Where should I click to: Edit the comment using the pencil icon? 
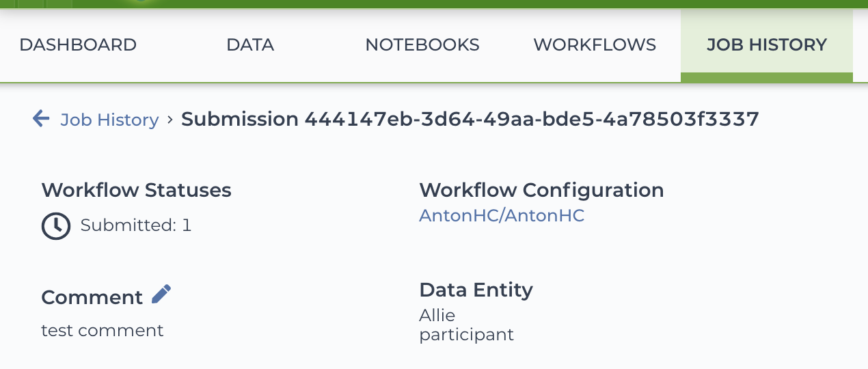click(161, 295)
